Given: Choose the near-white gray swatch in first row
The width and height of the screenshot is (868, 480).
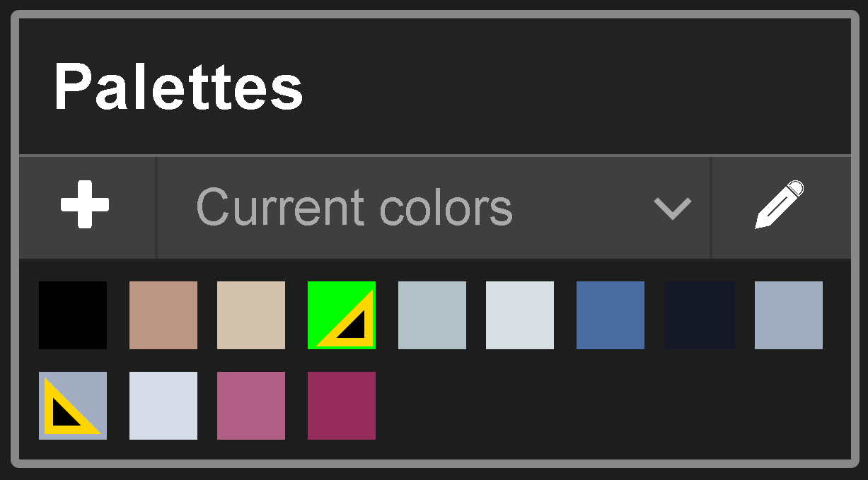Looking at the screenshot, I should click(520, 315).
